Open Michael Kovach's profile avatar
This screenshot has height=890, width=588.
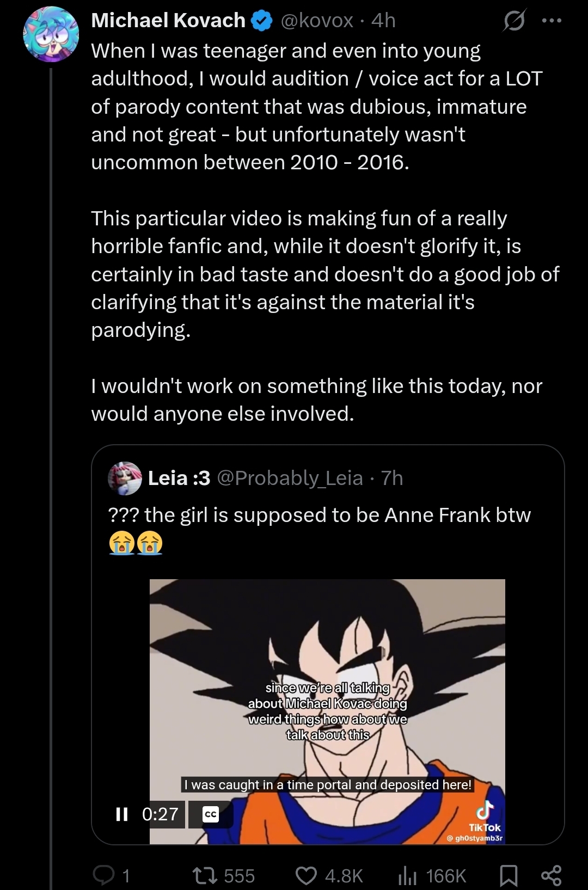pos(51,34)
